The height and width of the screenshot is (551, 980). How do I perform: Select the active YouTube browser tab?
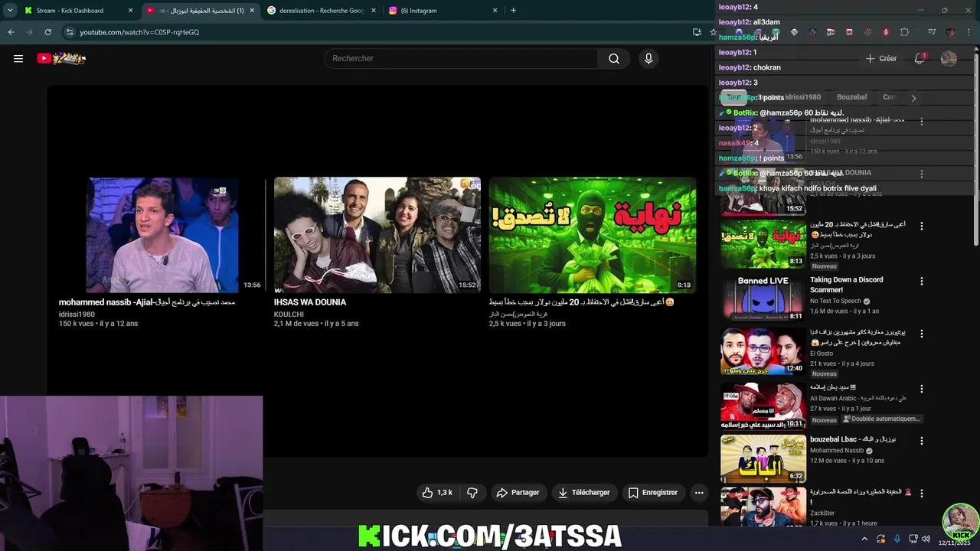coord(201,11)
